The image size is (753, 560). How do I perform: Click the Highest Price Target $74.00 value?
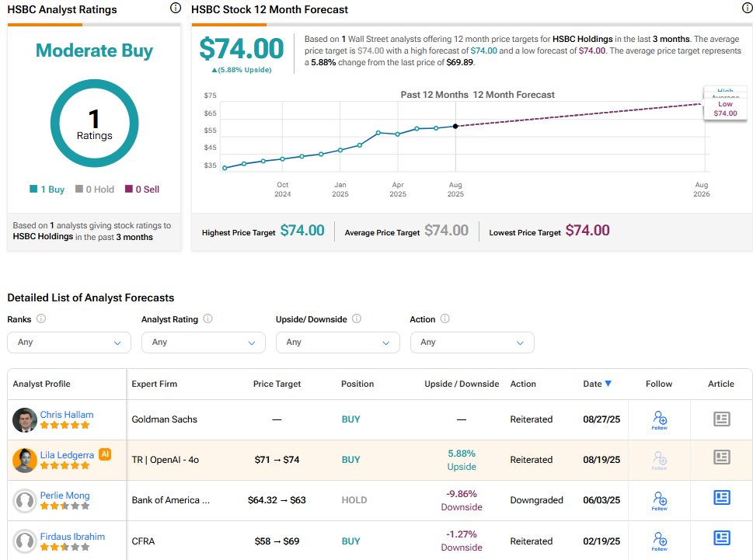click(302, 231)
